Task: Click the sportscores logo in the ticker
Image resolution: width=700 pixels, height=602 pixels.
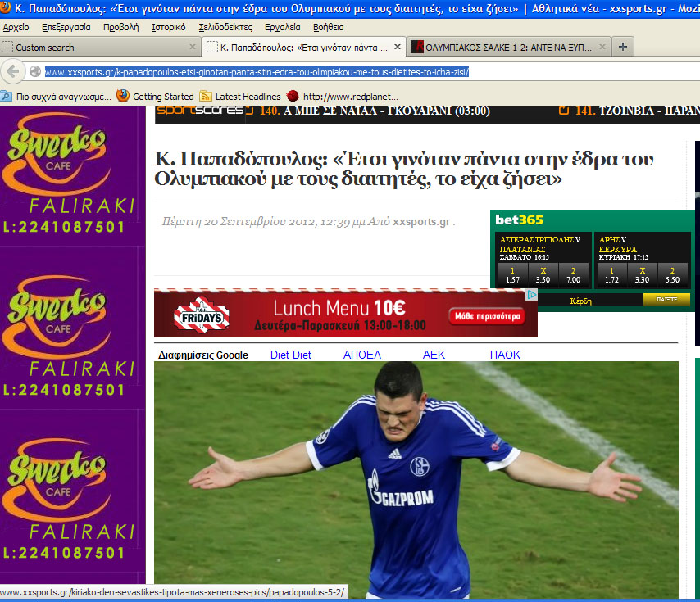Action: [200, 110]
